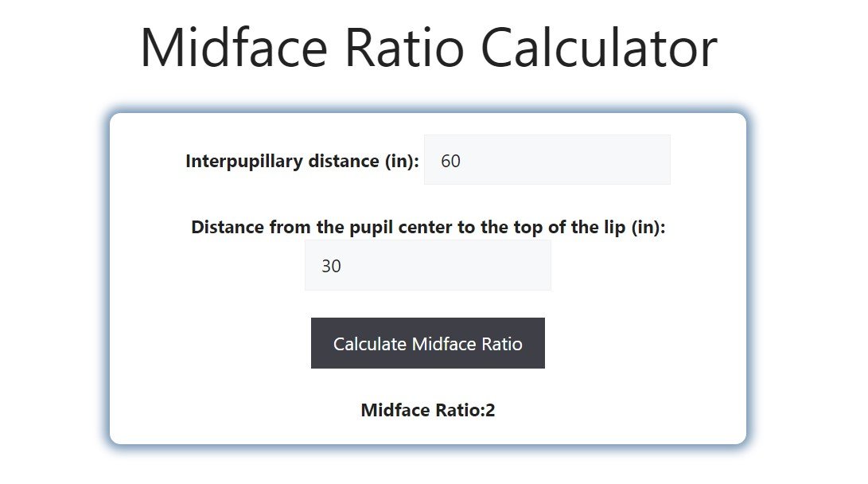Screen dimensions: 868x484
Task: Click the Interpupillary distance input field
Action: point(547,159)
